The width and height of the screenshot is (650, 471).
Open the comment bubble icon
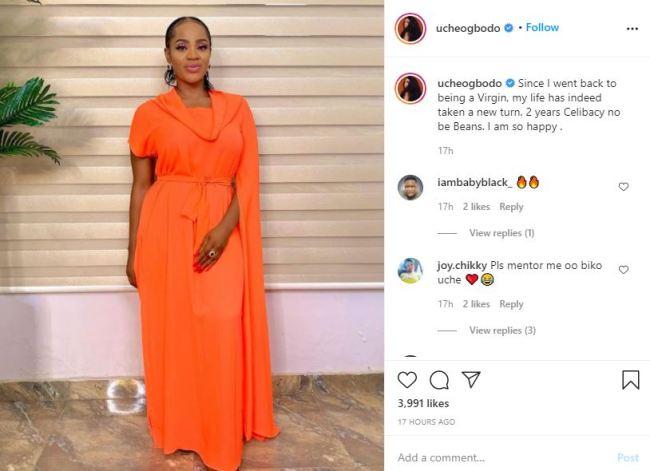coord(439,380)
